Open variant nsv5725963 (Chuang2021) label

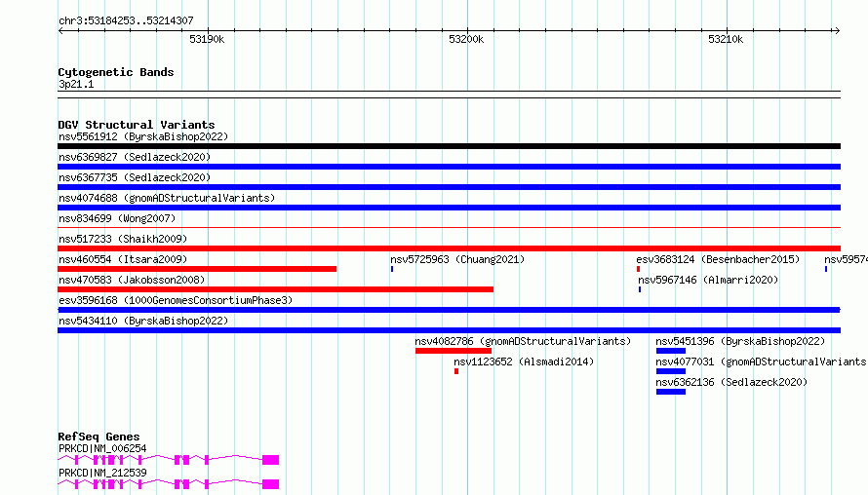click(457, 259)
